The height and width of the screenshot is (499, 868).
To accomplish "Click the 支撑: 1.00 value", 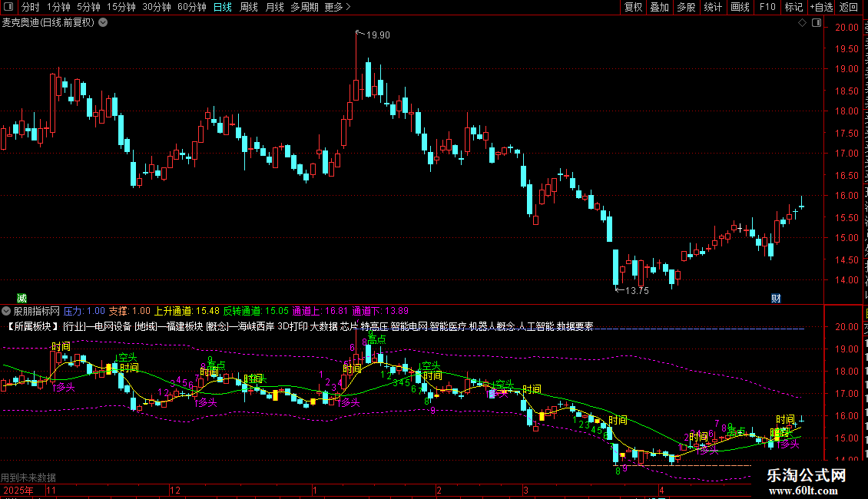I will [x=130, y=312].
